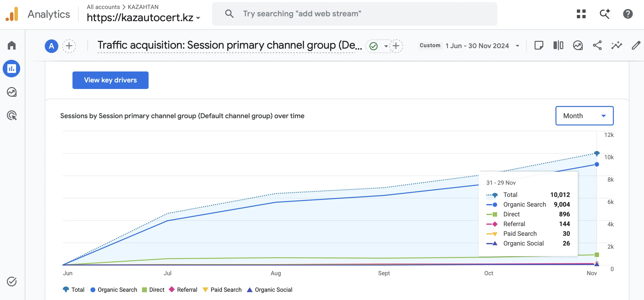The height and width of the screenshot is (300, 644).
Task: Click the date range 1 Jun - 30 Nov 2024
Action: [x=477, y=46]
